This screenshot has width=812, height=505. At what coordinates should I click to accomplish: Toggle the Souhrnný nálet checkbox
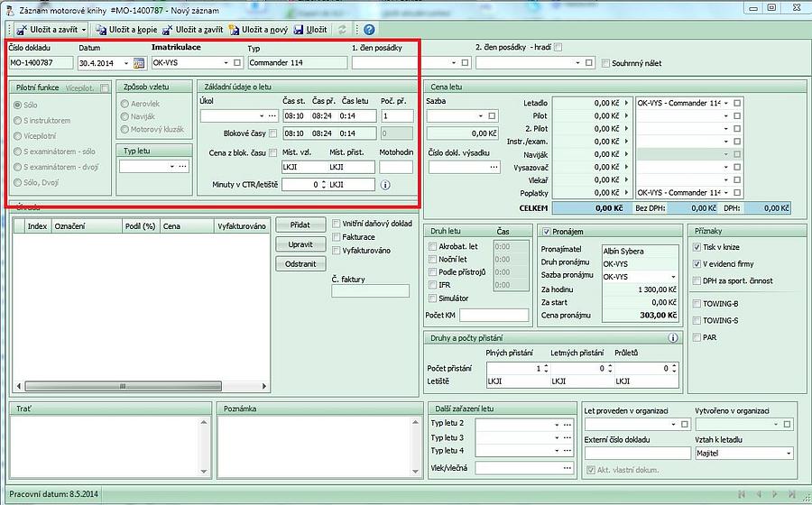click(x=604, y=63)
